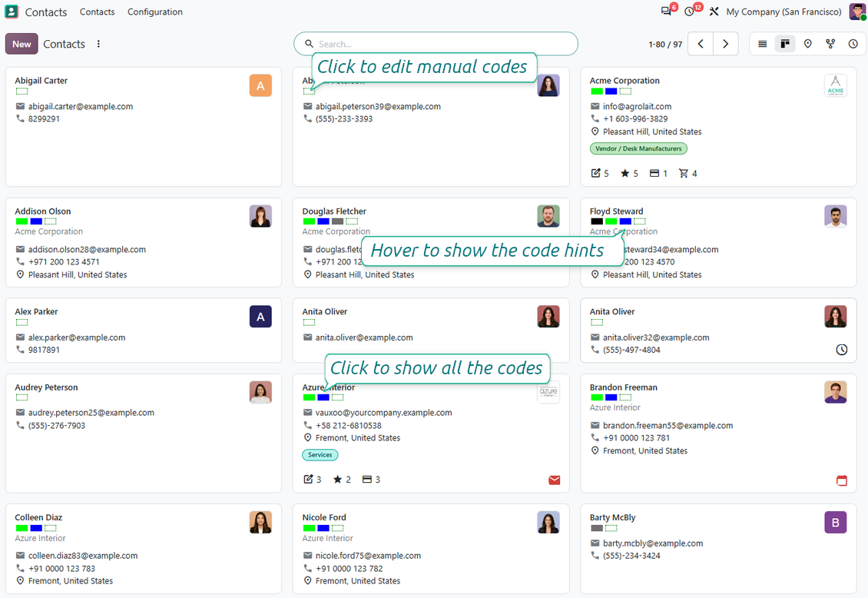Click Audrey Peterson's phone (555)-276-7903
Screen dimensions: 868x598
57,426
